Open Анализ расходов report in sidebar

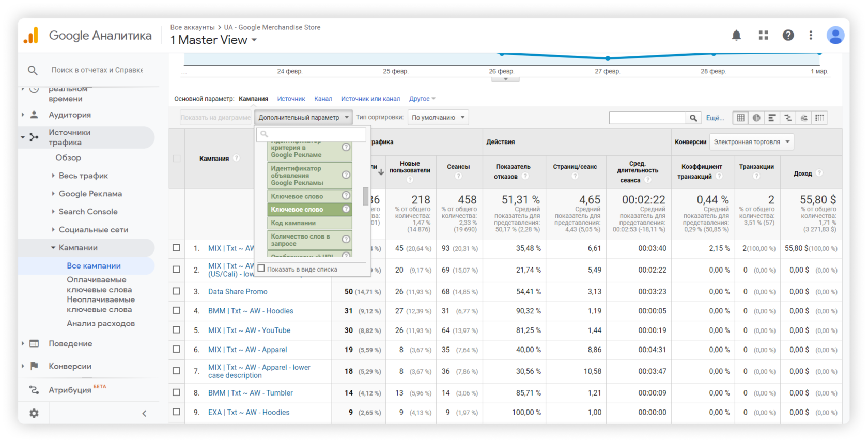(x=101, y=323)
